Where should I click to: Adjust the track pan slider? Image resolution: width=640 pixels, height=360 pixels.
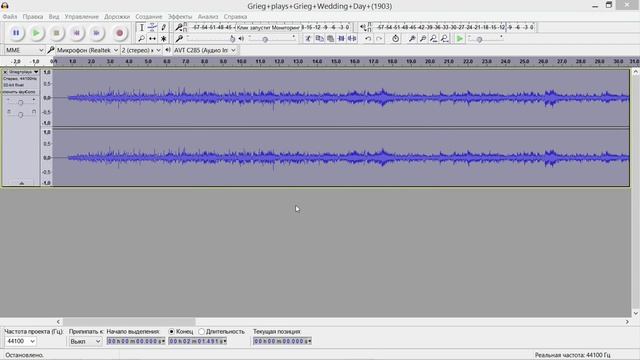20,115
